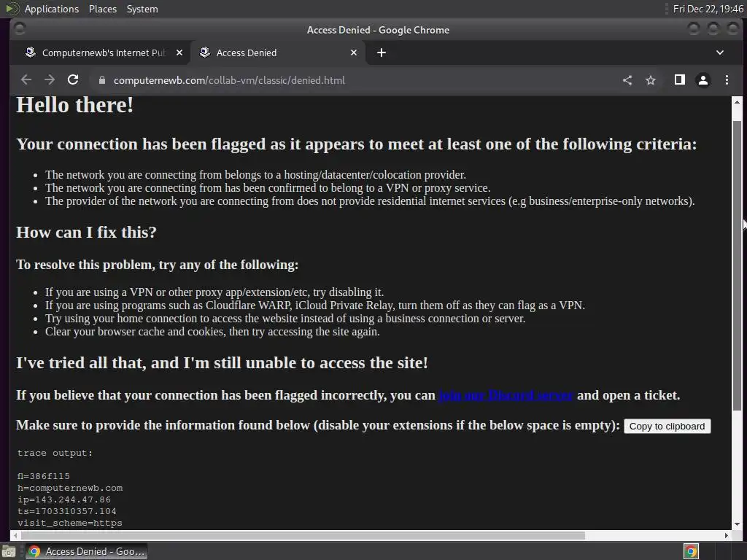Image resolution: width=747 pixels, height=560 pixels.
Task: Click the address bar URL
Action: click(229, 80)
